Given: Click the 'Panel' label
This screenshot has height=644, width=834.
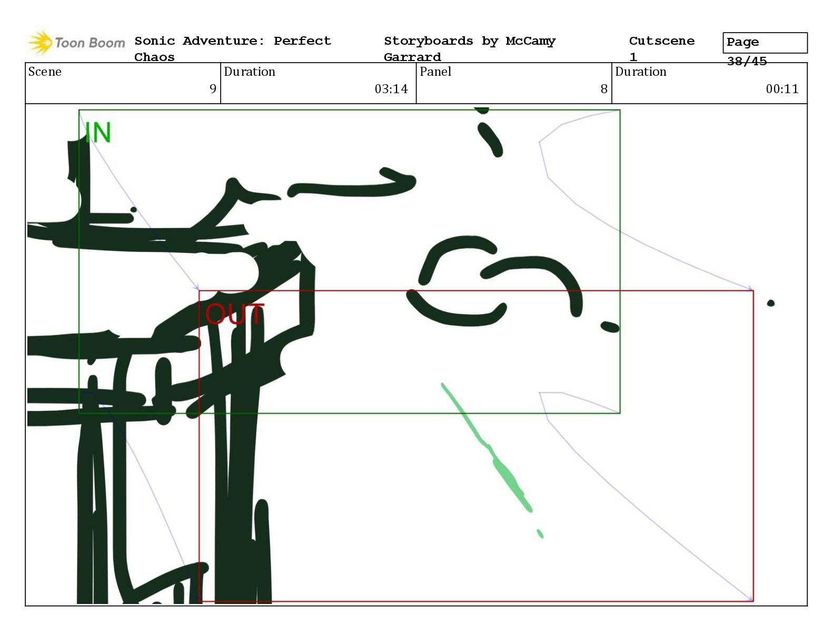Looking at the screenshot, I should point(435,72).
